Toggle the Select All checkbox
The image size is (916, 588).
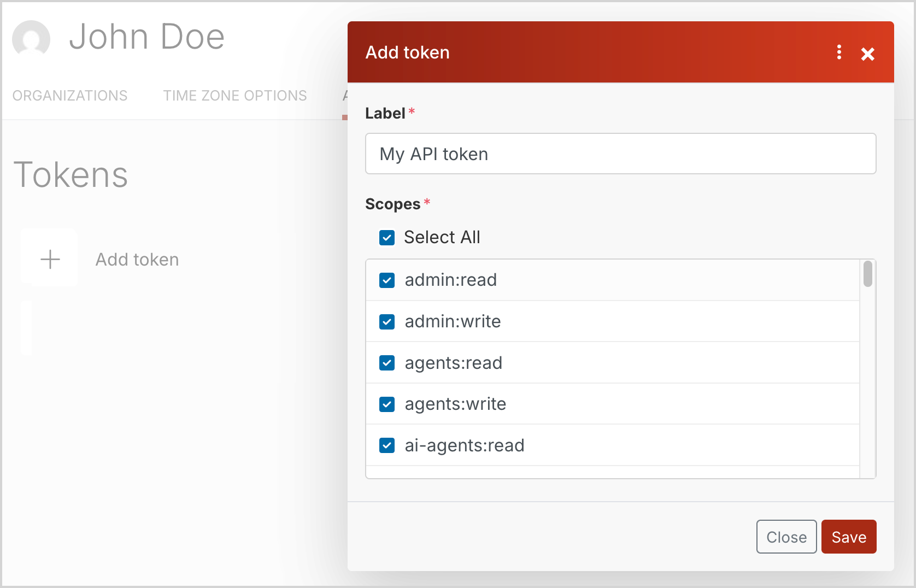[387, 238]
